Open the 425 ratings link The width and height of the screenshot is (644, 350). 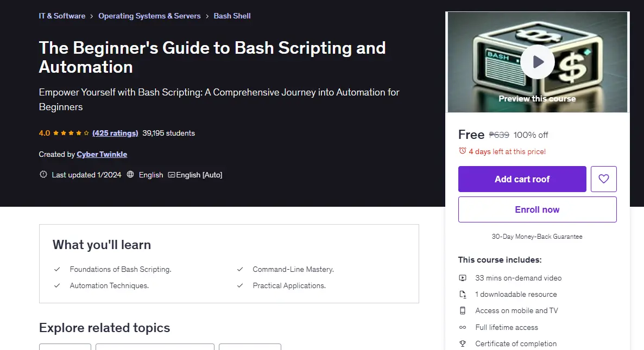tap(115, 133)
